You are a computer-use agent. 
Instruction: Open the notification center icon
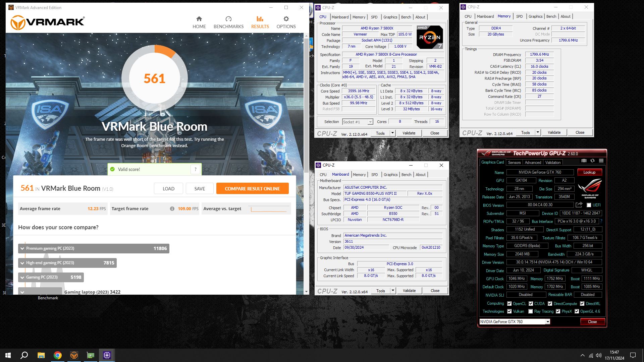pyautogui.click(x=633, y=355)
